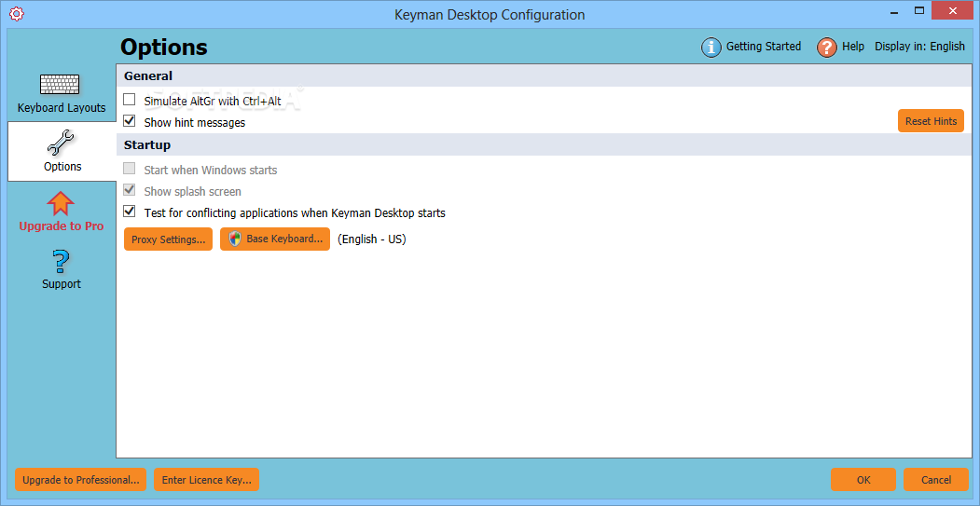This screenshot has height=506, width=980.
Task: Confirm with the OK button
Action: (x=863, y=480)
